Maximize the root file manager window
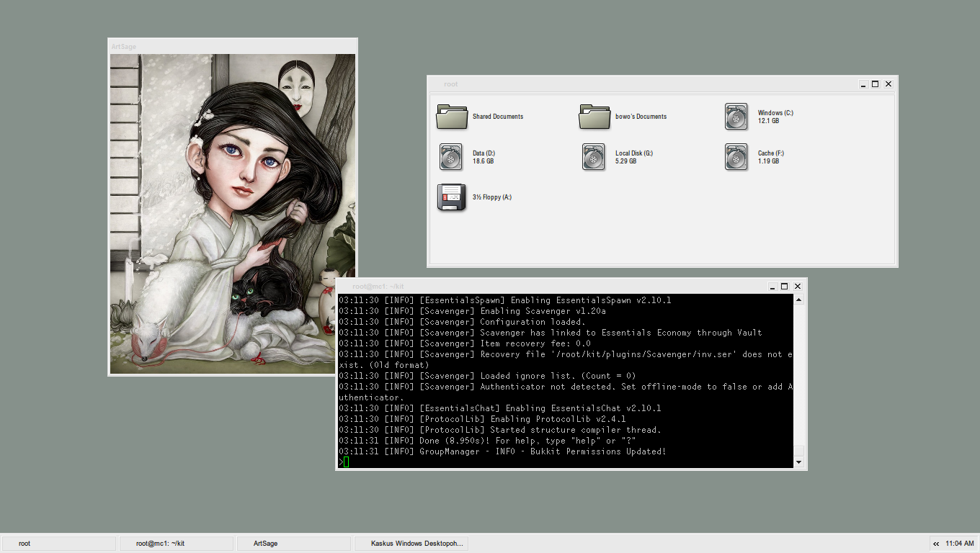This screenshot has width=980, height=553. (876, 84)
